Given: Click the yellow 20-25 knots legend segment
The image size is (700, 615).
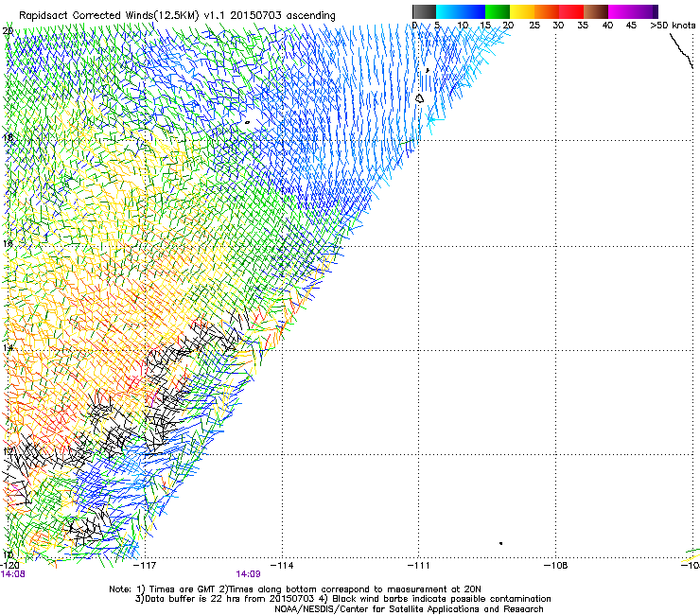Looking at the screenshot, I should click(x=522, y=11).
